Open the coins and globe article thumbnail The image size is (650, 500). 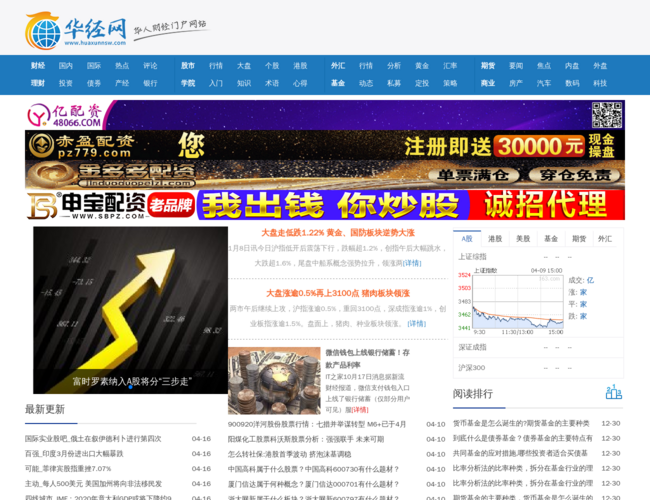coord(274,381)
